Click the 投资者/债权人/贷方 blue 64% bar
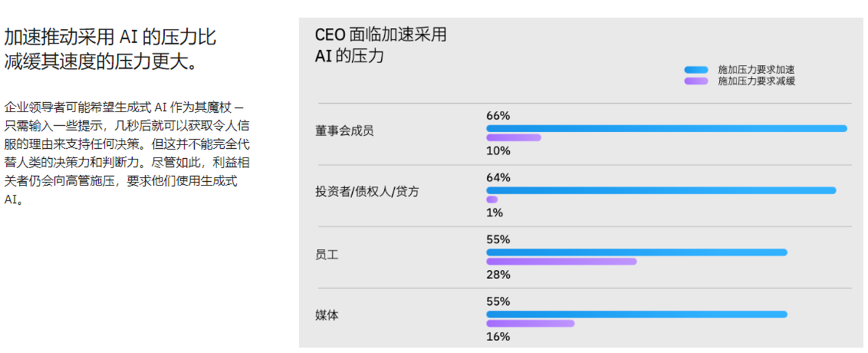Image resolution: width=868 pixels, height=353 pixels. pos(661,190)
